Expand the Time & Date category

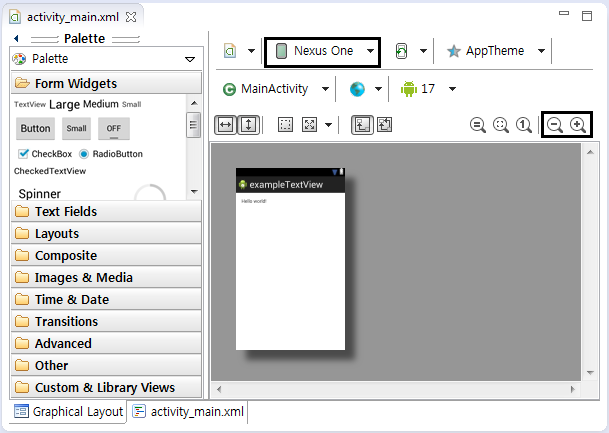[x=106, y=299]
